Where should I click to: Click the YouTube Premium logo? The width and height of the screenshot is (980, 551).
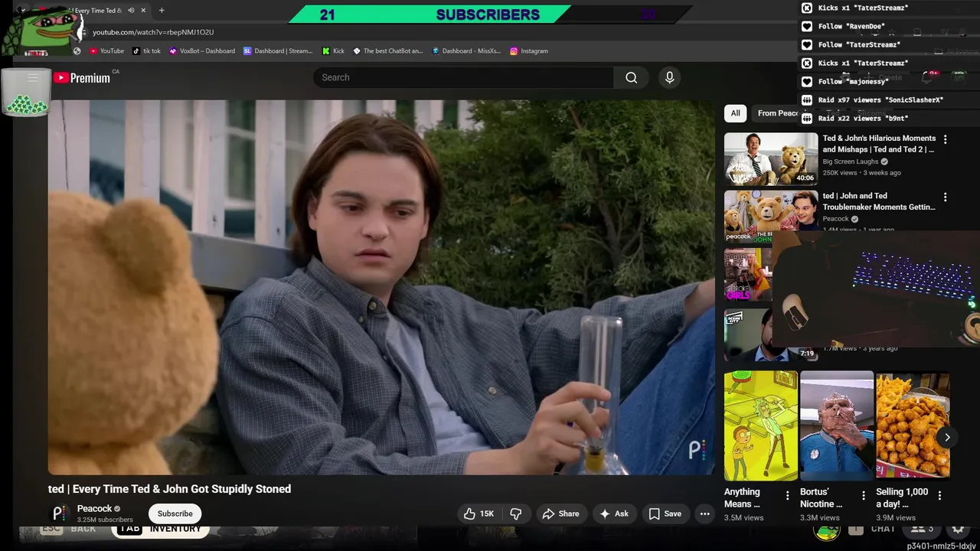pyautogui.click(x=82, y=77)
